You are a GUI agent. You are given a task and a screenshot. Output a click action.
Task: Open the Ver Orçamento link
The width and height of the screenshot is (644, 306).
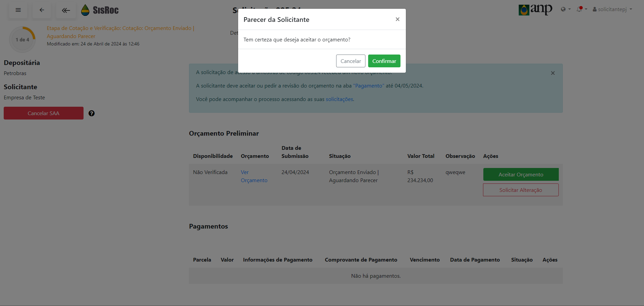coord(254,176)
